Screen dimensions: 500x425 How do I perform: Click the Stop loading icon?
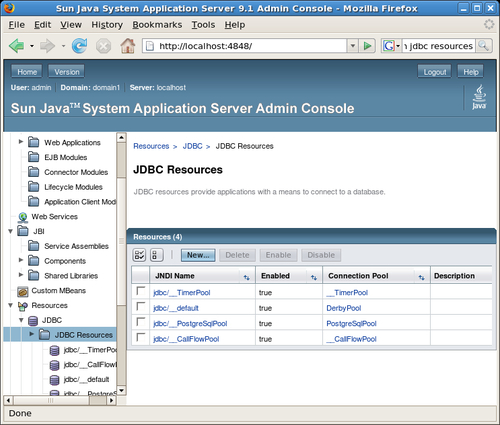(104, 46)
